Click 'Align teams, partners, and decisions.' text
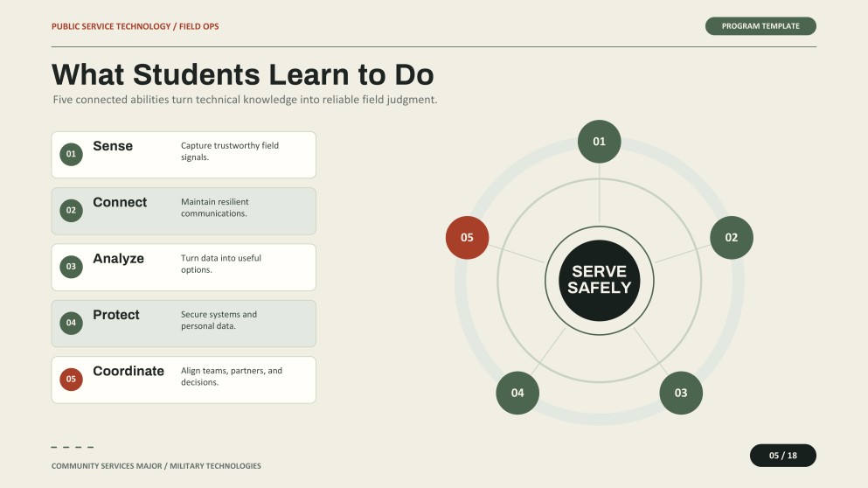This screenshot has height=488, width=868. [x=232, y=376]
